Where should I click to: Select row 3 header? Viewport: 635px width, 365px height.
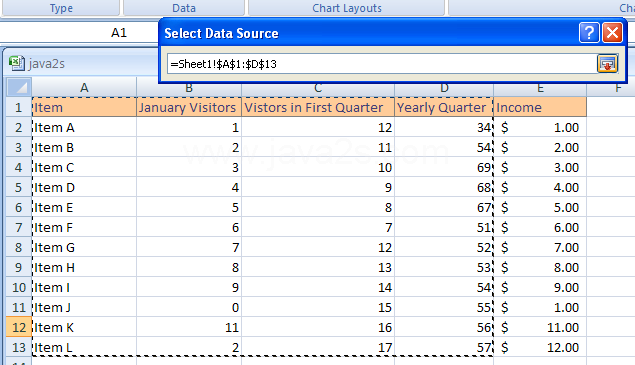(x=19, y=147)
